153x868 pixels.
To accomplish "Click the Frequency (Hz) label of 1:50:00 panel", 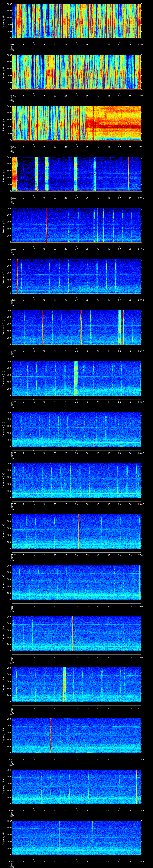I will (x=3, y=225).
